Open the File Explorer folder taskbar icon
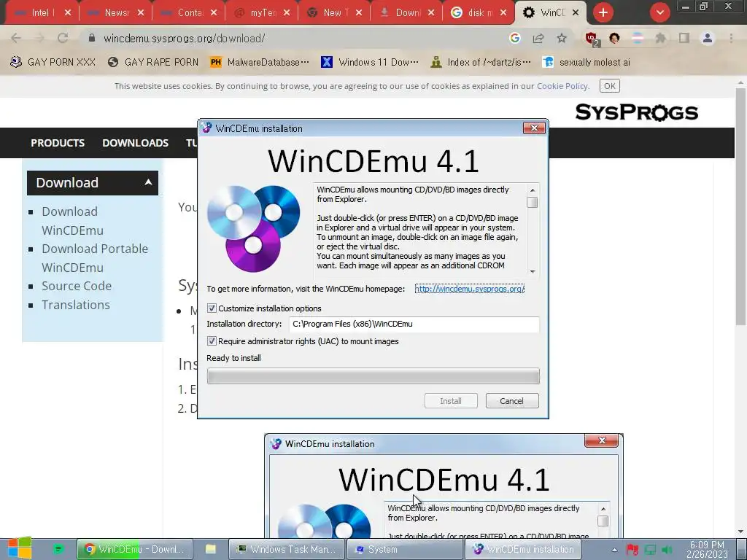Viewport: 747px width, 560px height. tap(211, 549)
